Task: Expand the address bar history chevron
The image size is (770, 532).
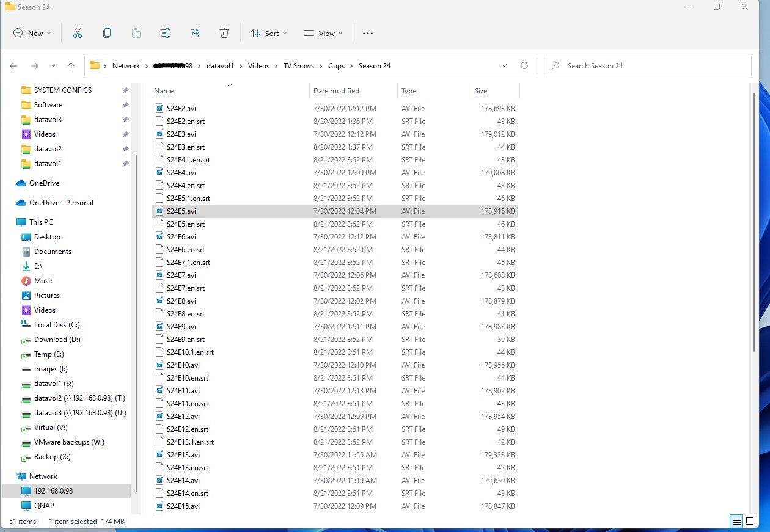Action: (x=504, y=66)
